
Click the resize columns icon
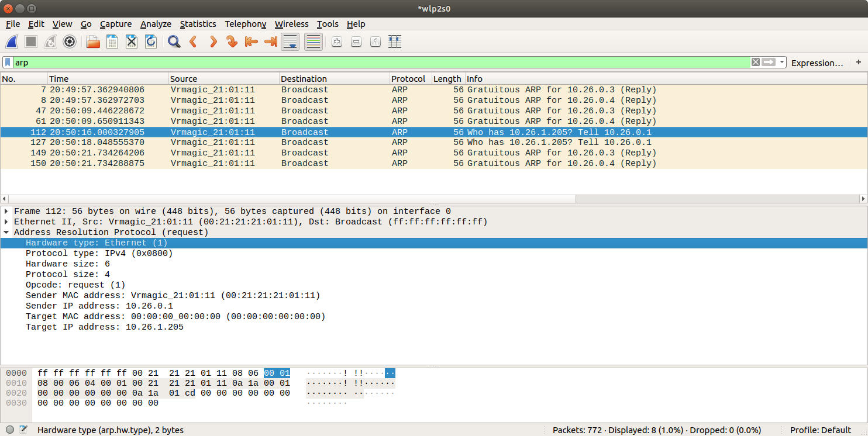pyautogui.click(x=395, y=41)
